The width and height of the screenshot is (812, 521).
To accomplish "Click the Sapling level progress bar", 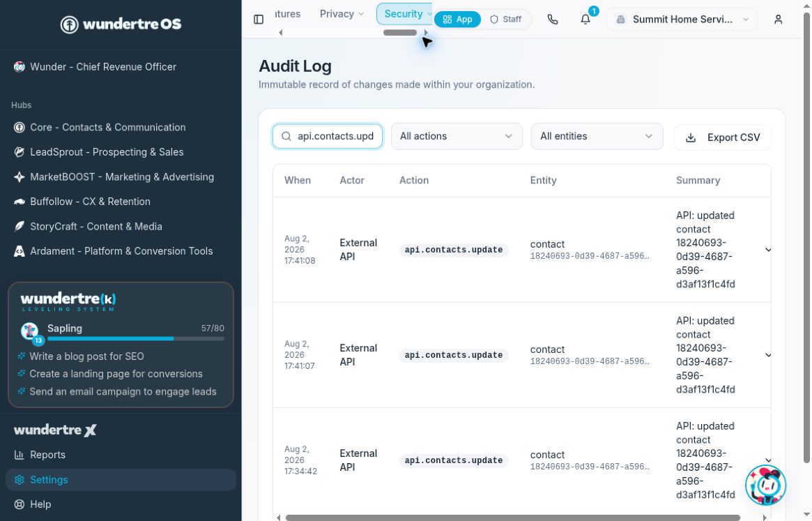I will (136, 338).
